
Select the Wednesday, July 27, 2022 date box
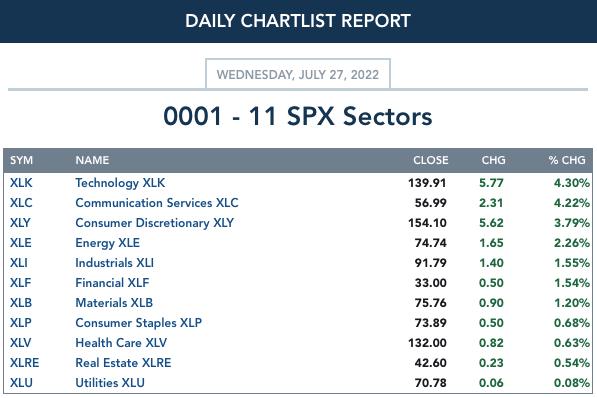pyautogui.click(x=298, y=74)
